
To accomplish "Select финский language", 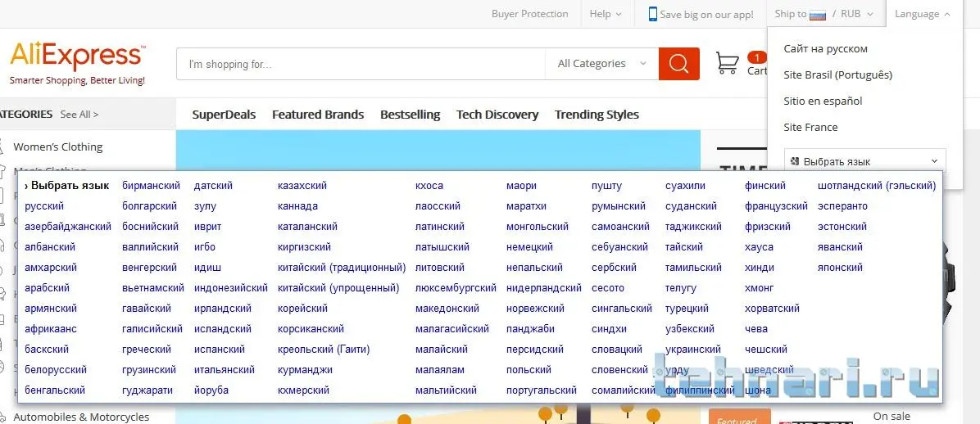I will 765,186.
